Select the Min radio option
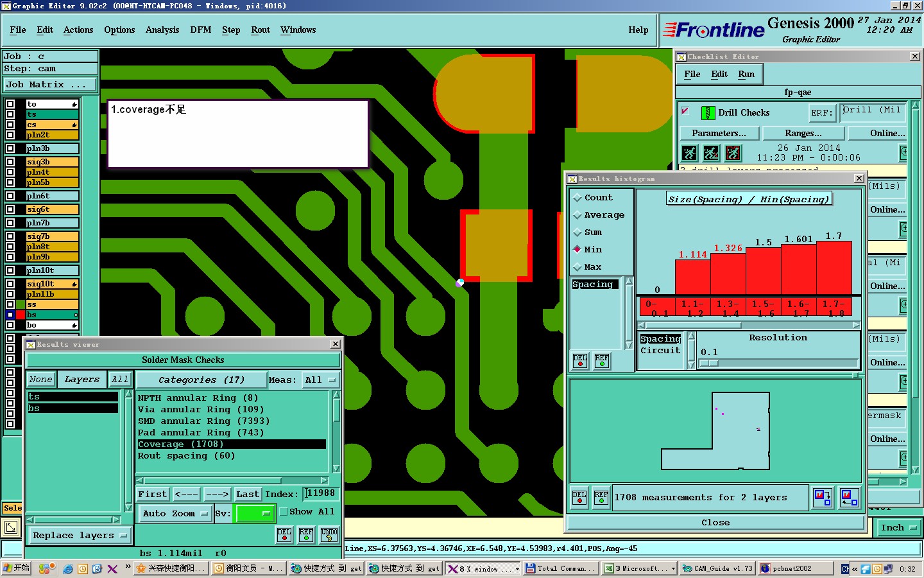Screen dimensions: 924x578 577,250
